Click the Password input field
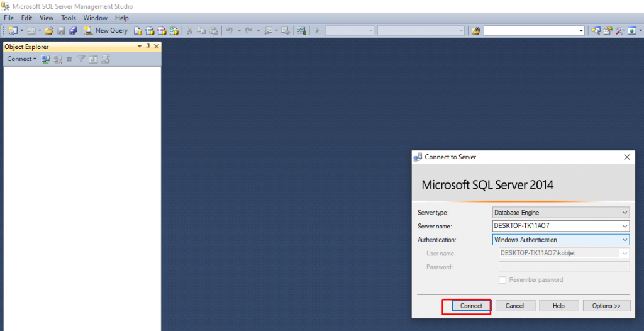Viewport: 644px width, 331px height. [564, 267]
